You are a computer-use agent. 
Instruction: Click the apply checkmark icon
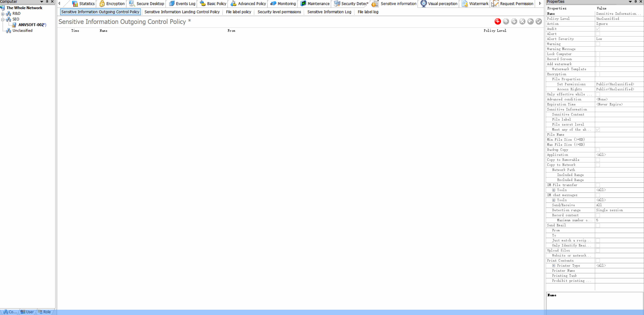[x=539, y=22]
